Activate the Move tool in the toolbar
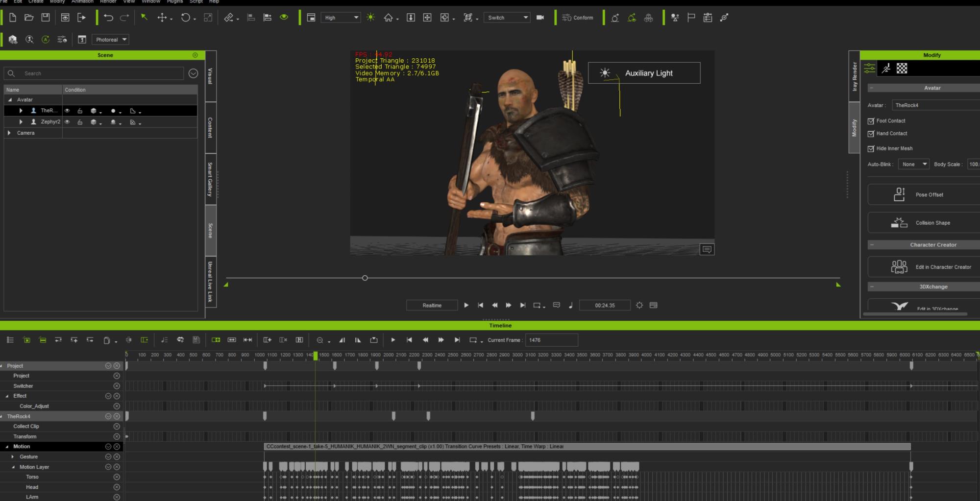Viewport: 980px width, 501px height. tap(162, 18)
